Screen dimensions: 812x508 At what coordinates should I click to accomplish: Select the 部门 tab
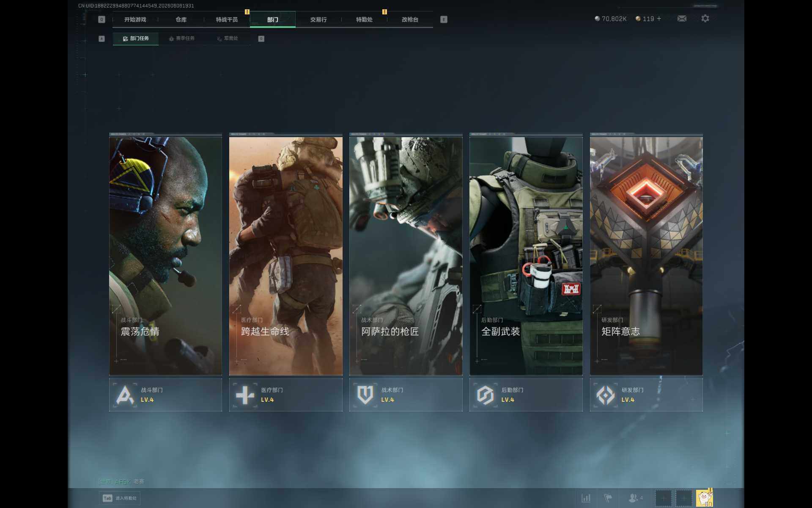click(x=273, y=19)
